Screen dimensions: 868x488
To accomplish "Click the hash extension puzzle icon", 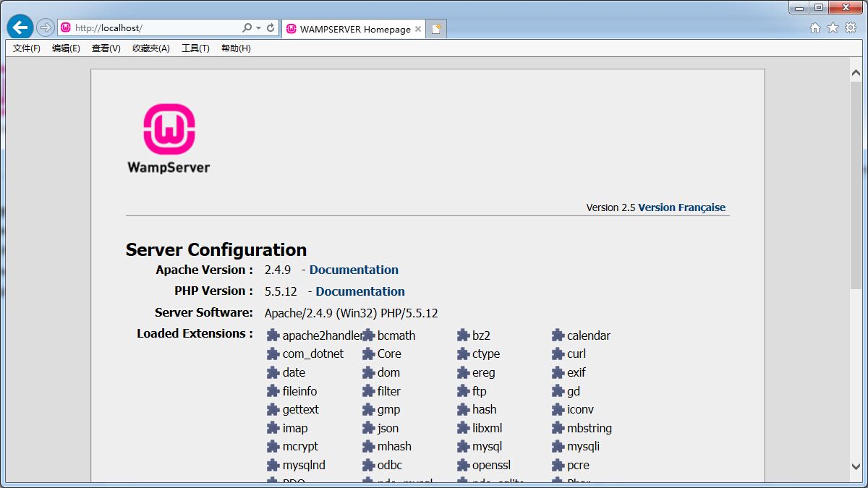I will pos(463,410).
